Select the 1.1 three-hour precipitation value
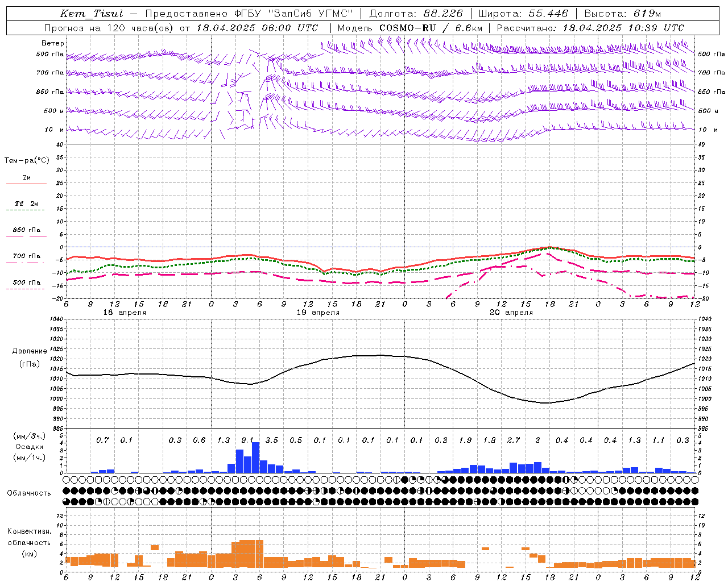Screen dimensions: 728x582 [x=659, y=440]
